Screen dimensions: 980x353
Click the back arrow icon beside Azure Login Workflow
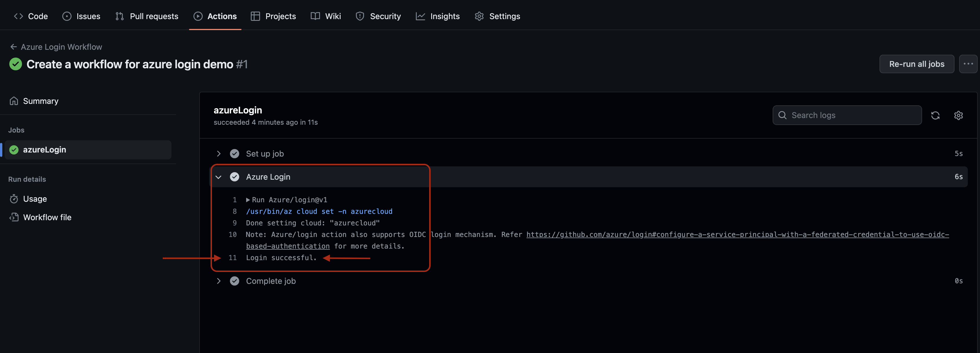coord(13,47)
